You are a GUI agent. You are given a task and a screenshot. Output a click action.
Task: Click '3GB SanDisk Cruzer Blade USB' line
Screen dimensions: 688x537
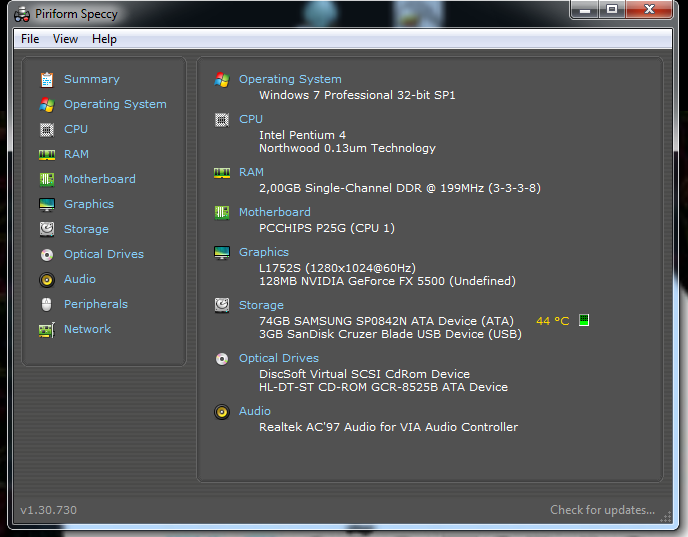[x=391, y=334]
